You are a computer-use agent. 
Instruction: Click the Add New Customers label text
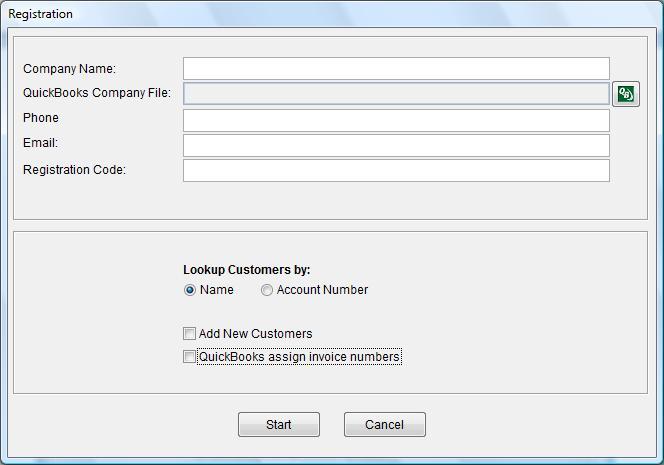point(255,334)
